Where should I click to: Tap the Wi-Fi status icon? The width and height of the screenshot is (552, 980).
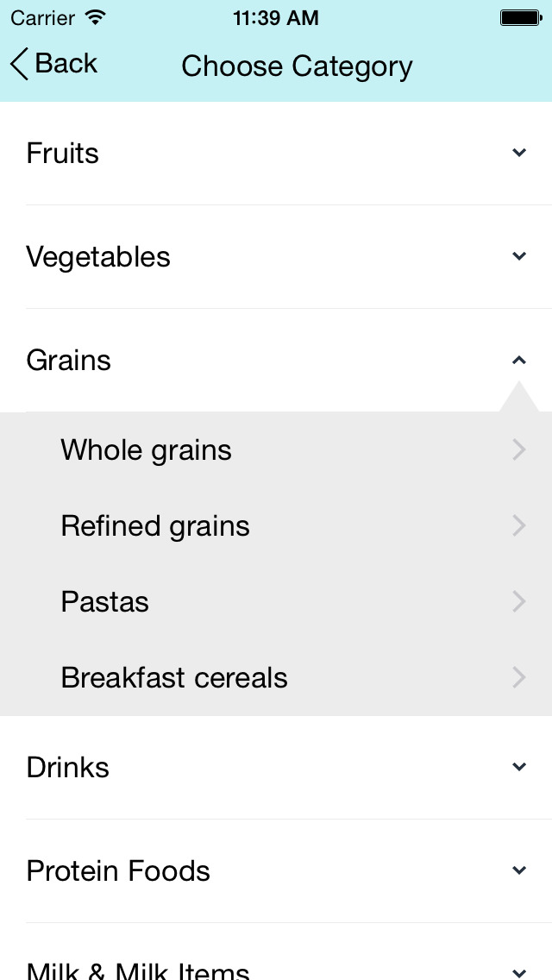[95, 17]
